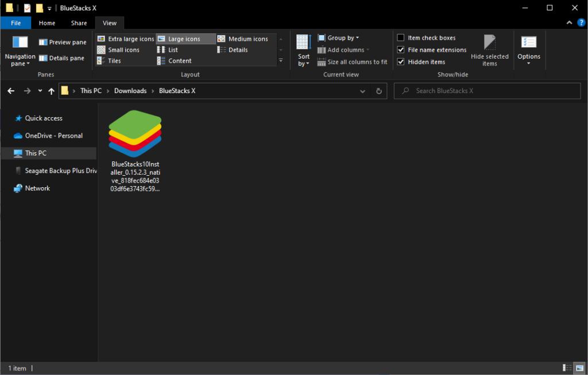Screen dimensions: 588x375
Task: Refresh the BlueStacks X folder
Action: 378,91
